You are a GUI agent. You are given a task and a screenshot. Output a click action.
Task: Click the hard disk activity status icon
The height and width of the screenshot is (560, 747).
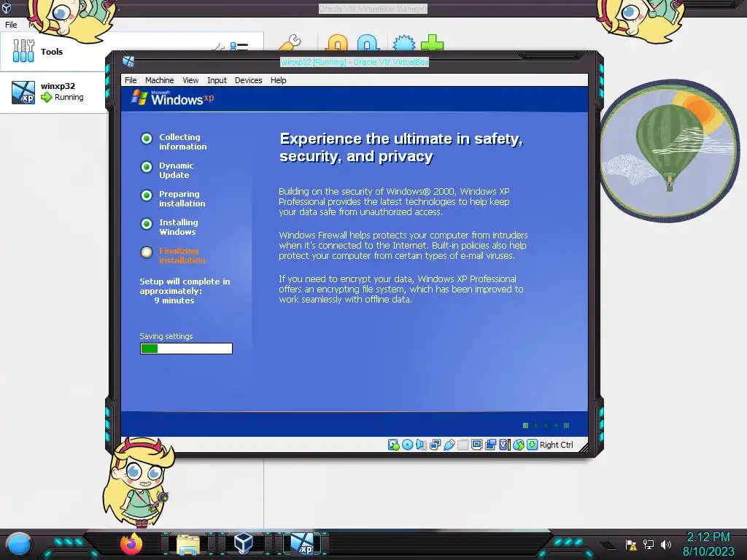393,445
